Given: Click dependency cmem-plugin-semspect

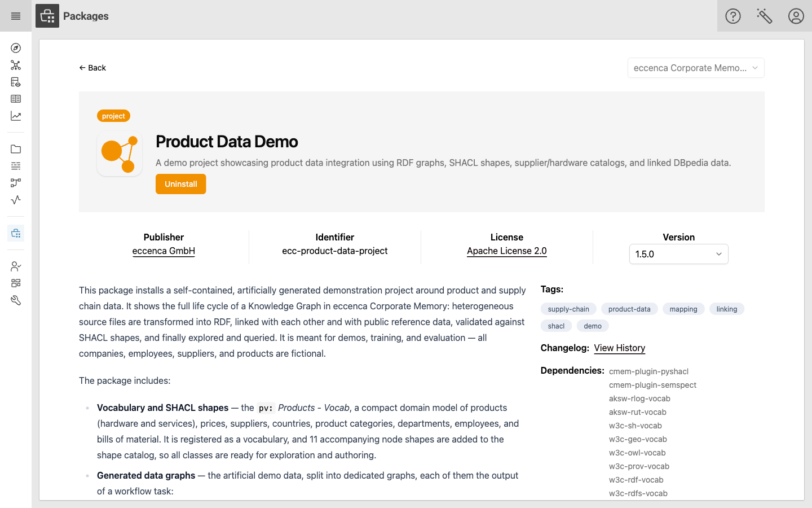Looking at the screenshot, I should point(652,385).
